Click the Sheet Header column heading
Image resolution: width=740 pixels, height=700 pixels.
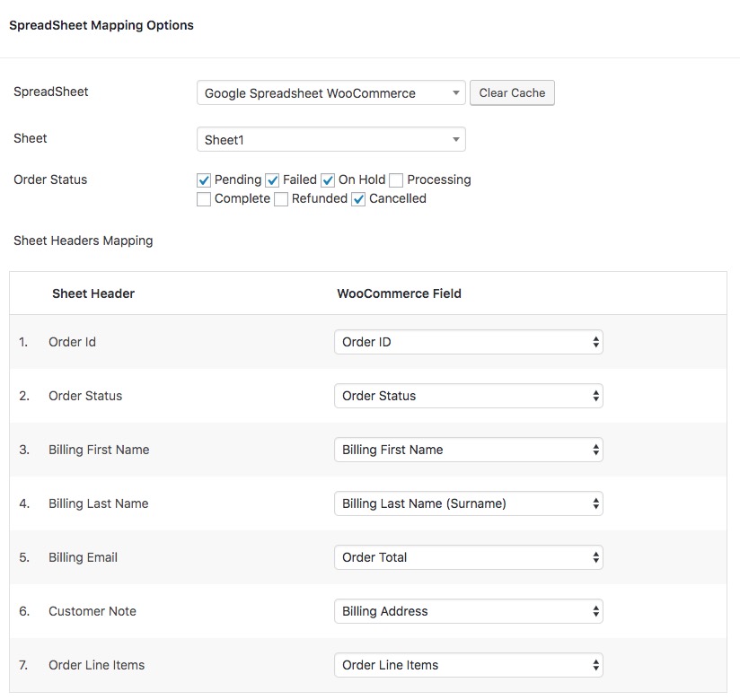point(93,293)
